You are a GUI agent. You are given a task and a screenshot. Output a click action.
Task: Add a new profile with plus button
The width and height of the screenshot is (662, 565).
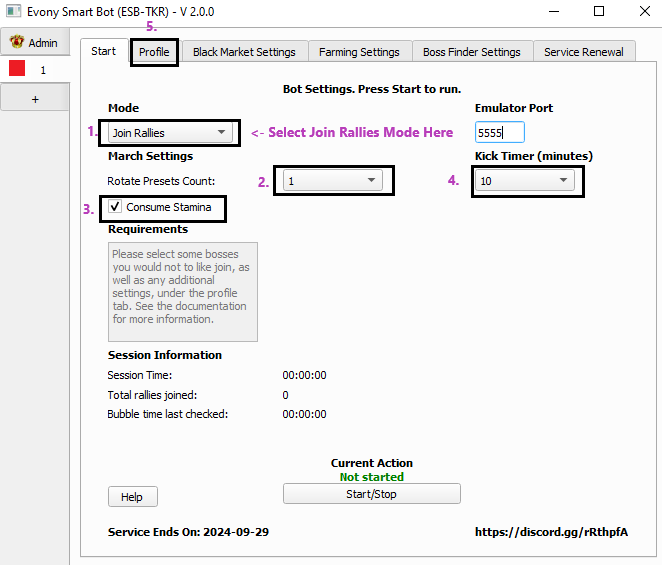click(x=35, y=99)
